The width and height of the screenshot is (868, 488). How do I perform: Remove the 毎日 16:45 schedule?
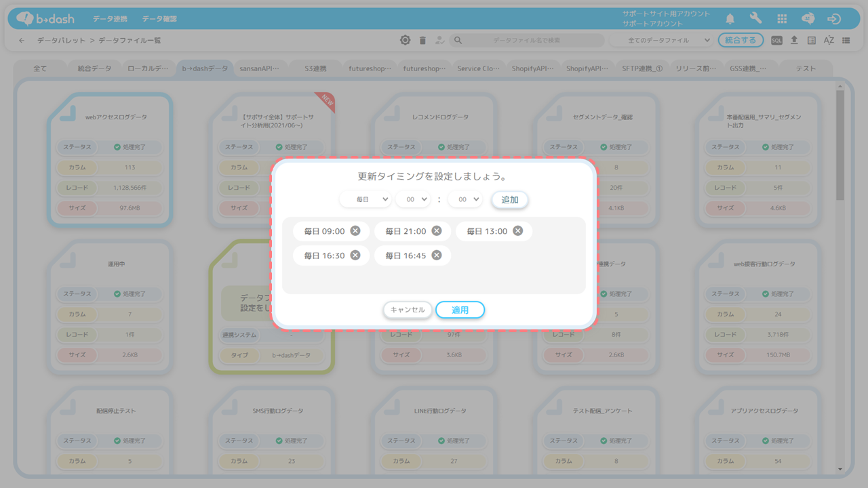pos(437,256)
